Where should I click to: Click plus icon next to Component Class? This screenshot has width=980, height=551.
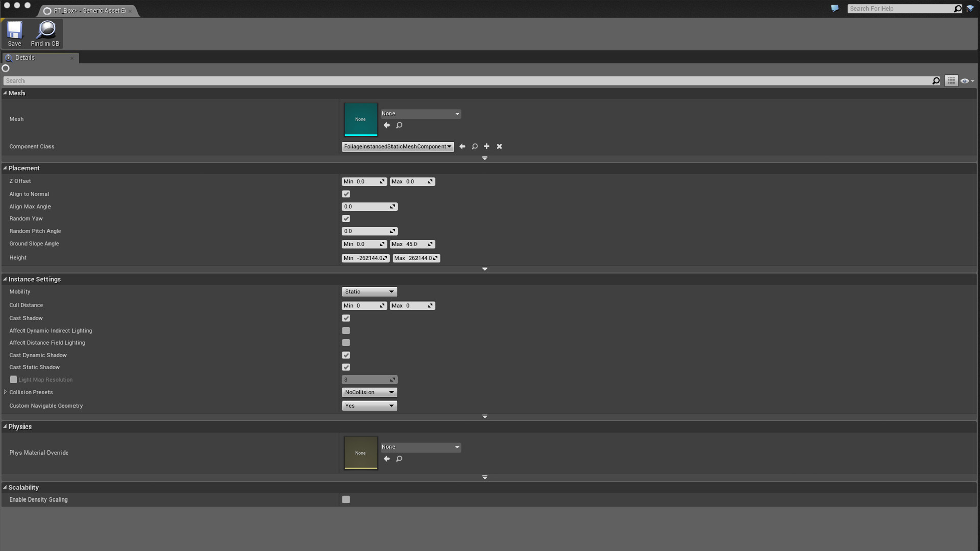click(486, 146)
